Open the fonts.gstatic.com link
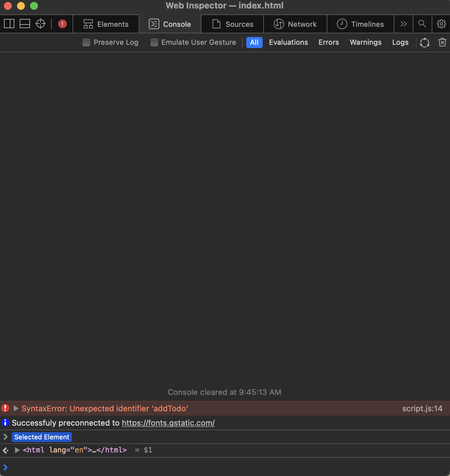 pyautogui.click(x=168, y=423)
